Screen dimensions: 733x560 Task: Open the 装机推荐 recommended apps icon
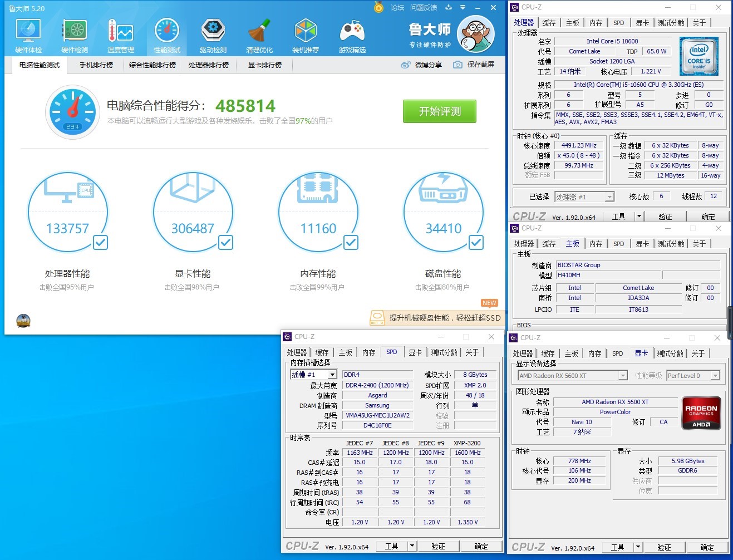[x=306, y=31]
